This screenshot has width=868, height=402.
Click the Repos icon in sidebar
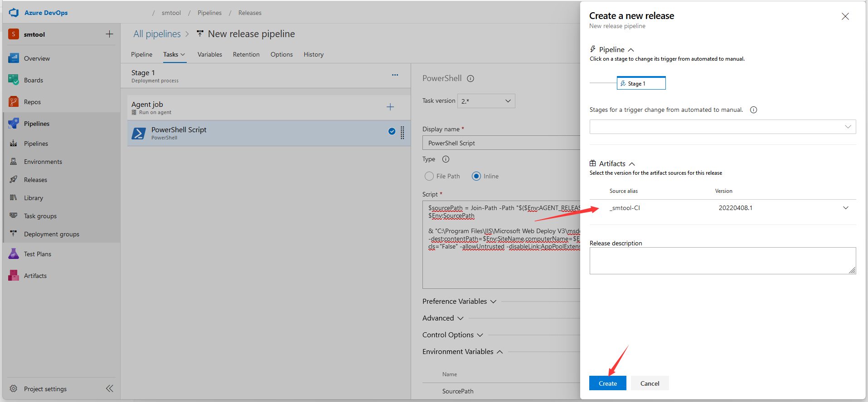click(14, 102)
